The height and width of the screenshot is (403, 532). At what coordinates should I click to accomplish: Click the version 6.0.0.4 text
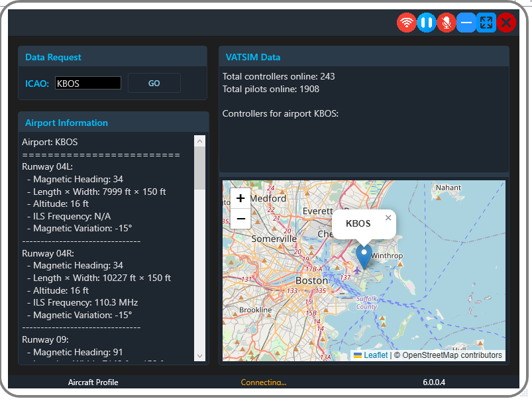point(434,382)
